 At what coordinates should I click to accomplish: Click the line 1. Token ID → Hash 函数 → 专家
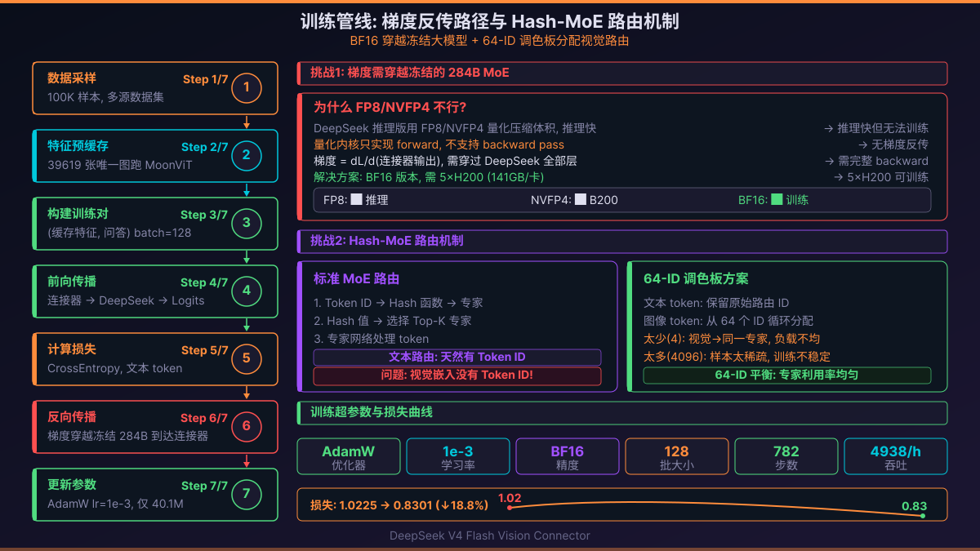399,303
